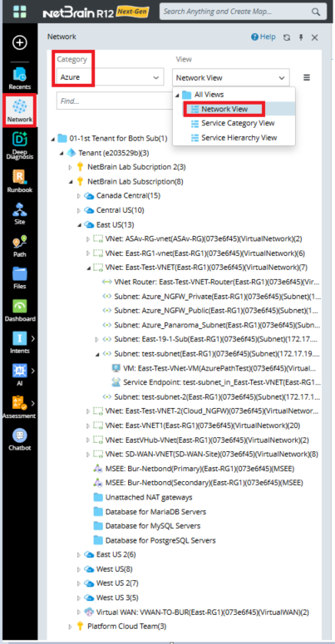
Task: Open the Category dropdown showing Azure
Action: coord(111,76)
